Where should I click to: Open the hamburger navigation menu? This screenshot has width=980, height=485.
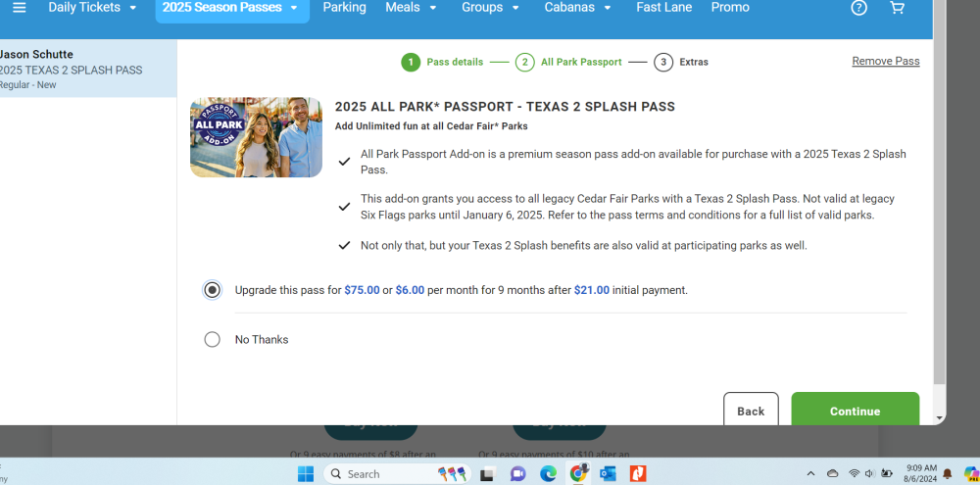19,8
